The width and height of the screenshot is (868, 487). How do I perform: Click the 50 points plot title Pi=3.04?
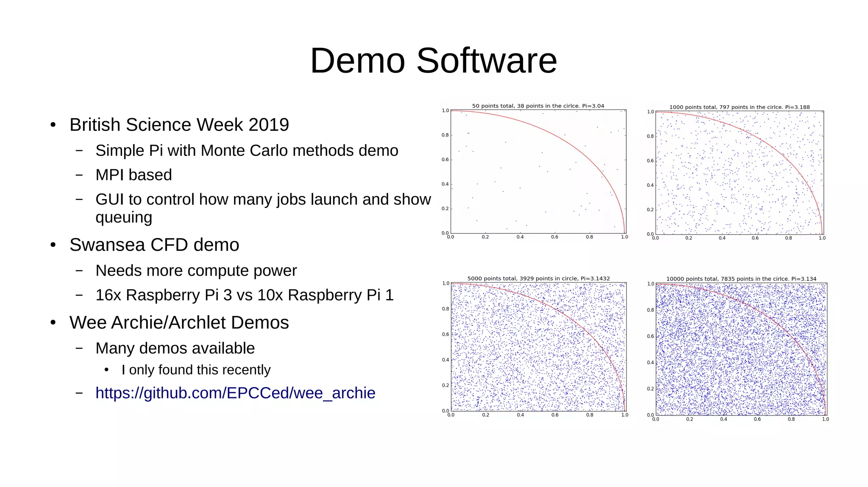pos(538,106)
